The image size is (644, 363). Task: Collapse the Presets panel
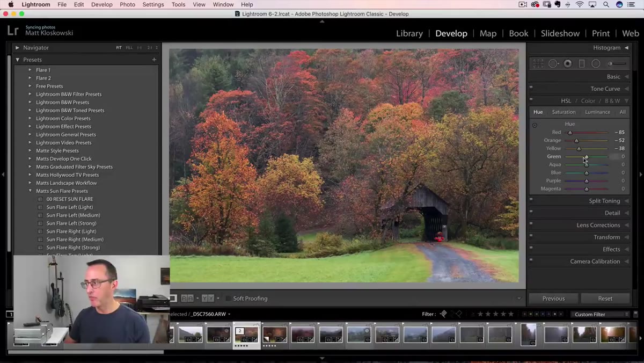pos(17,60)
